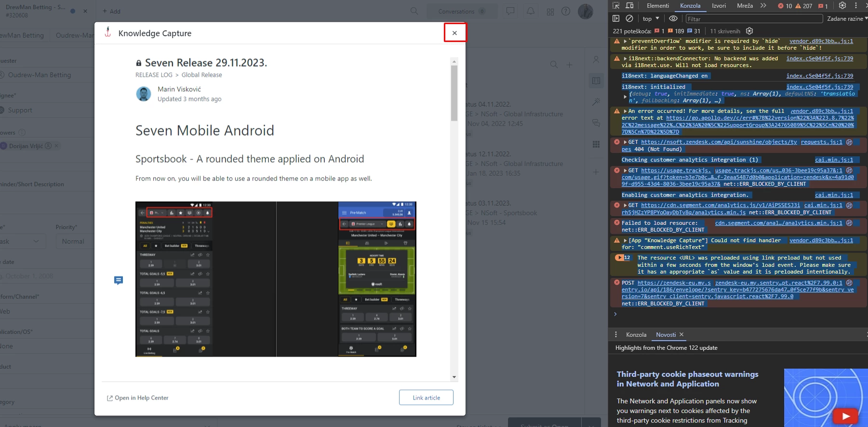The height and width of the screenshot is (427, 868).
Task: Select element inspector tool in DevTools
Action: pos(616,6)
